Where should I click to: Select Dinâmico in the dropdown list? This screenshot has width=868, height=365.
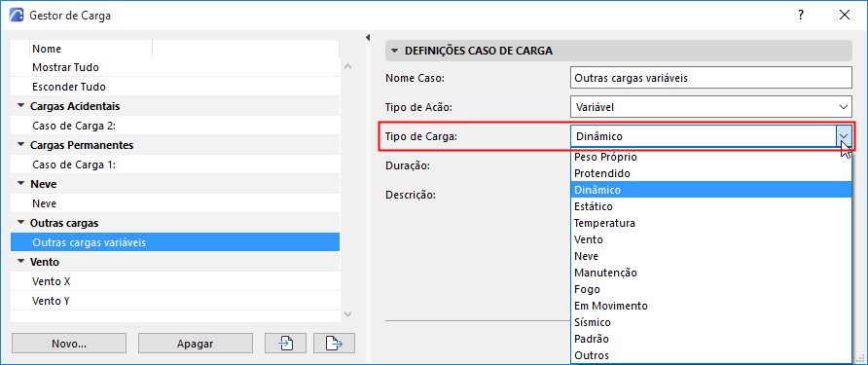[710, 190]
